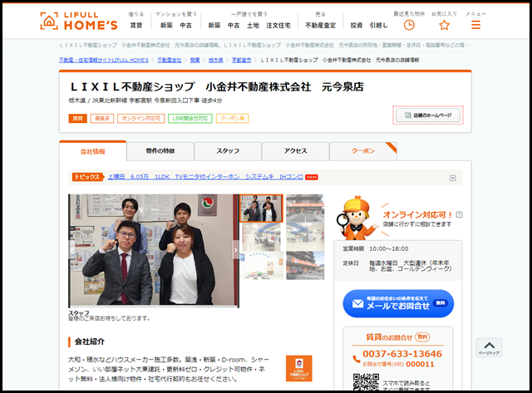Switch to the アクセス tab

pos(295,151)
